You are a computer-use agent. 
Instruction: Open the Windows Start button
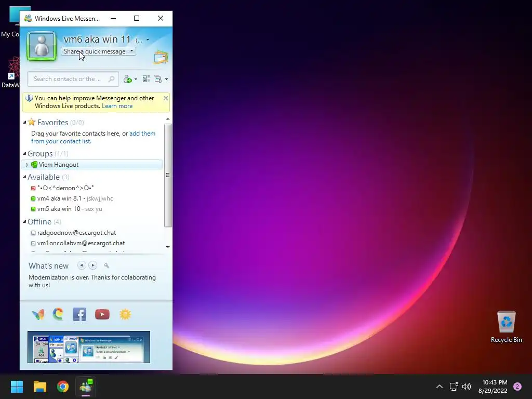(x=17, y=387)
